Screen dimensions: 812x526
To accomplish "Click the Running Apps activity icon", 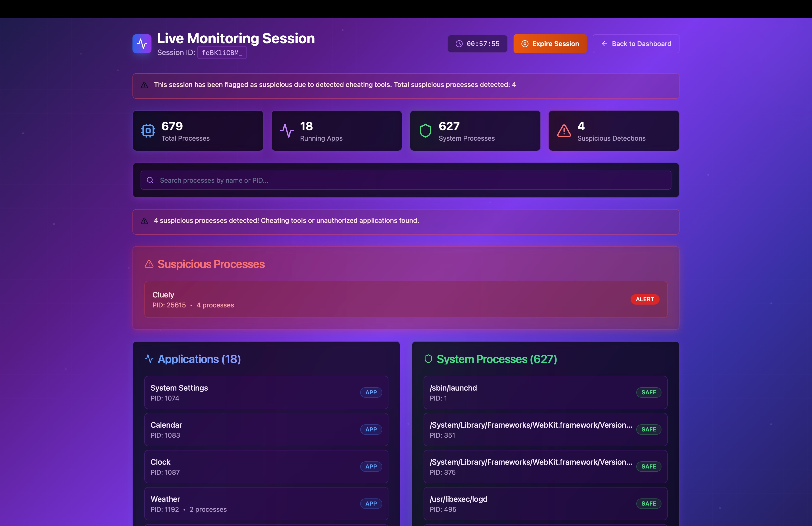I will coord(287,130).
